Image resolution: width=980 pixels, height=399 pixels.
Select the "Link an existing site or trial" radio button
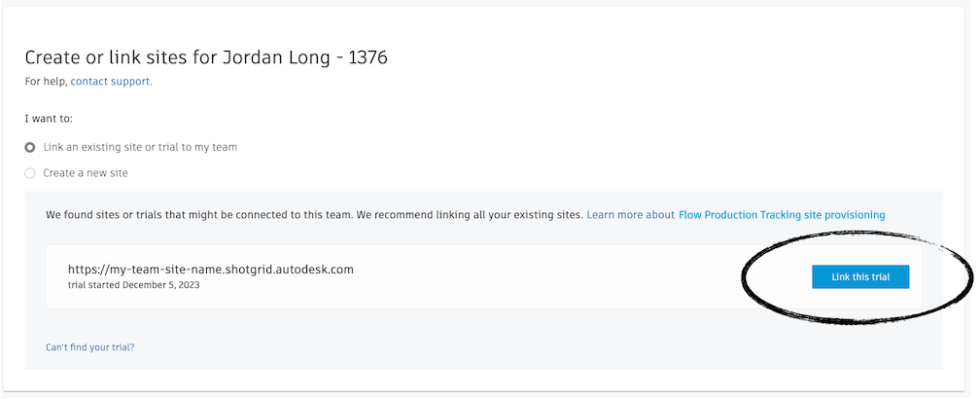pos(30,148)
